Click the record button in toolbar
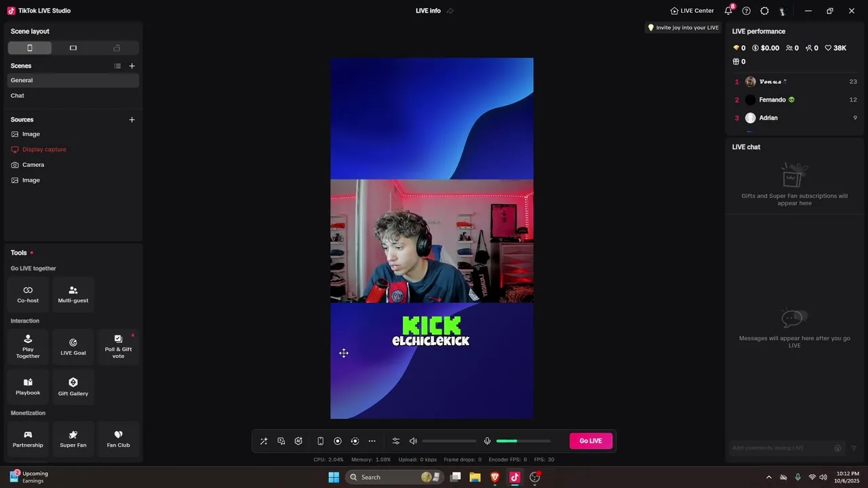Viewport: 868px width, 488px height. [338, 441]
